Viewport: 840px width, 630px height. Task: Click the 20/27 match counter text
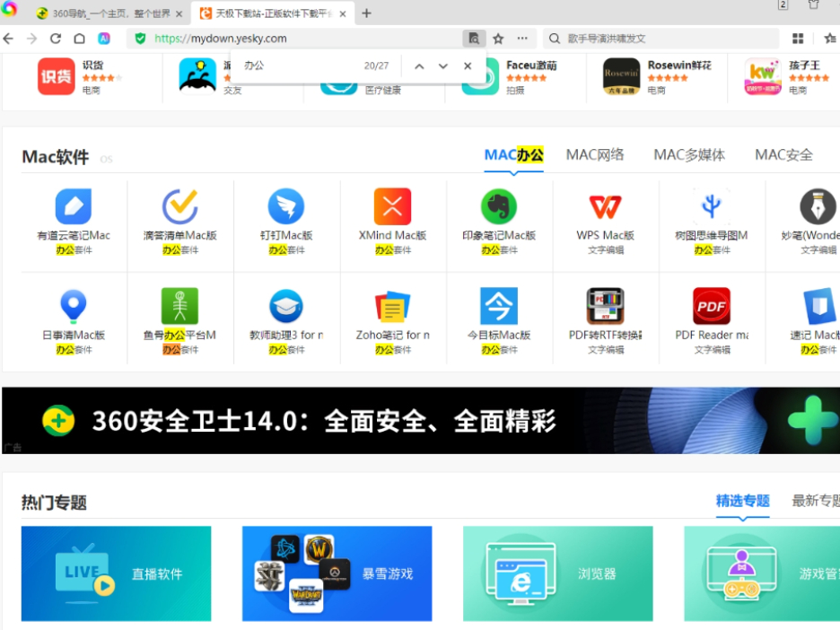pos(376,66)
